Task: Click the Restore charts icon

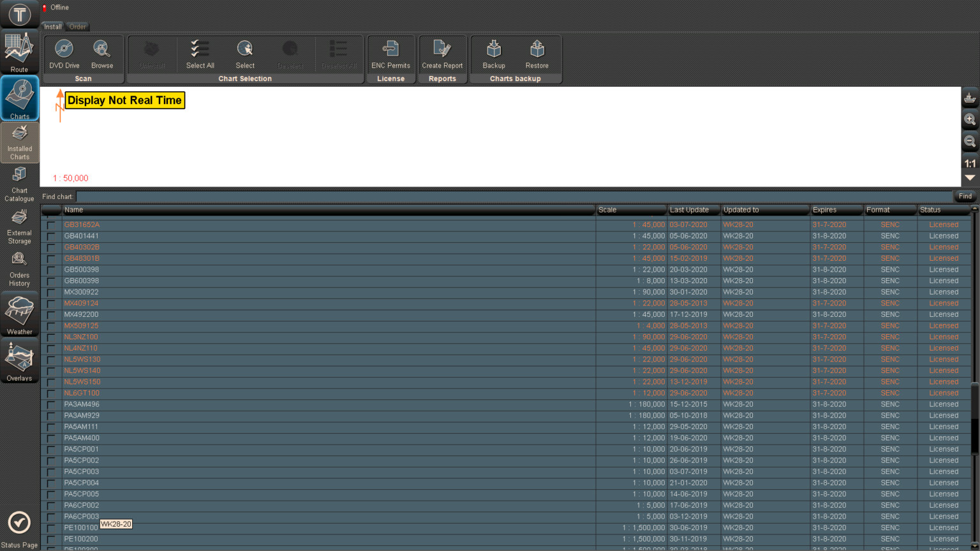Action: click(537, 50)
